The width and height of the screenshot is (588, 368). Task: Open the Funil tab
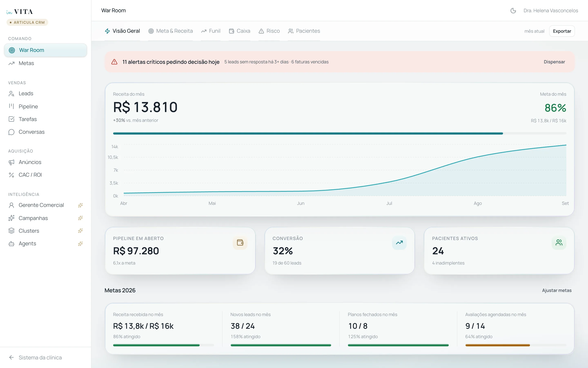coord(211,31)
